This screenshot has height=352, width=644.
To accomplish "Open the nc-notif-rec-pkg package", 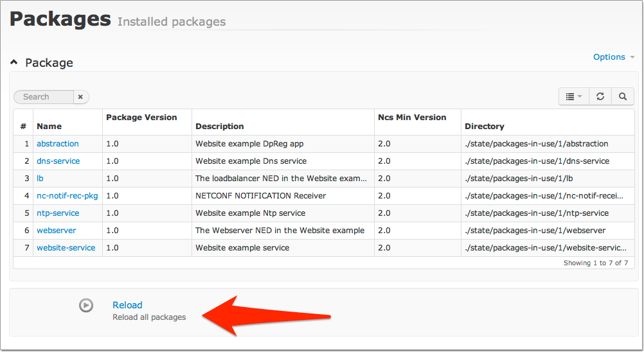I will [67, 196].
